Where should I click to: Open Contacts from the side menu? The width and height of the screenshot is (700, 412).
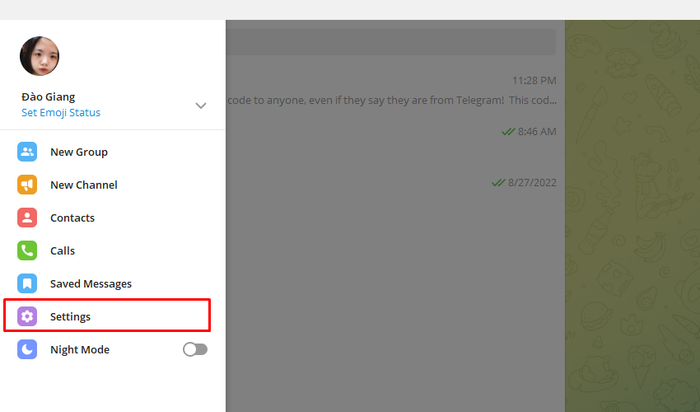(112, 218)
